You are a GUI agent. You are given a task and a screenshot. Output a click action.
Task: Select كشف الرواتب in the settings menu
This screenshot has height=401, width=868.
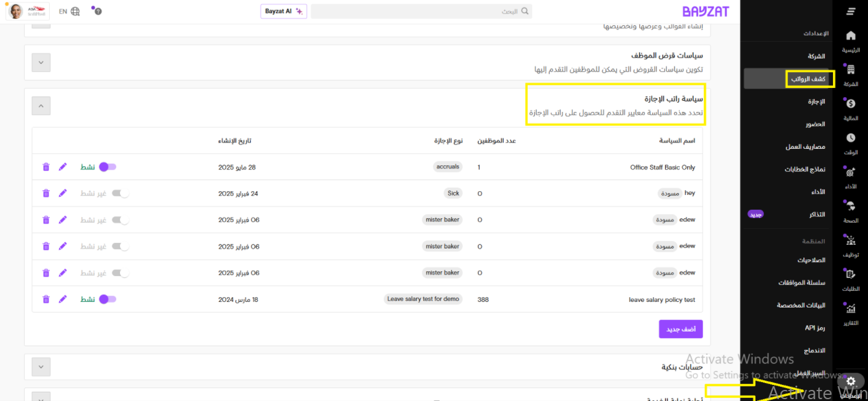(808, 79)
